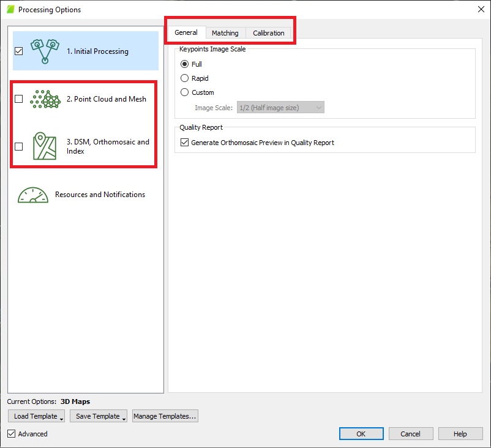Open the Calibration tab

tap(268, 33)
